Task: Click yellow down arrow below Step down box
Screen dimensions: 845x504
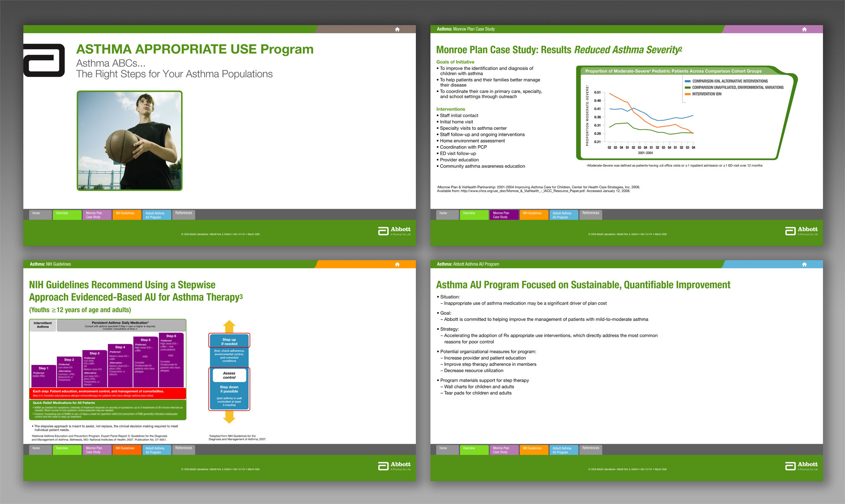Action: pyautogui.click(x=229, y=417)
